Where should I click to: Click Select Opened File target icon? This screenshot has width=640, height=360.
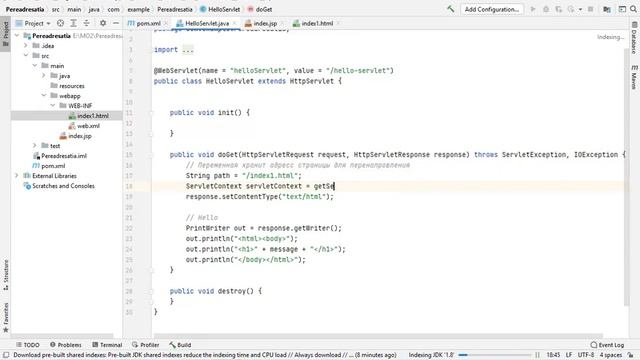pos(60,23)
